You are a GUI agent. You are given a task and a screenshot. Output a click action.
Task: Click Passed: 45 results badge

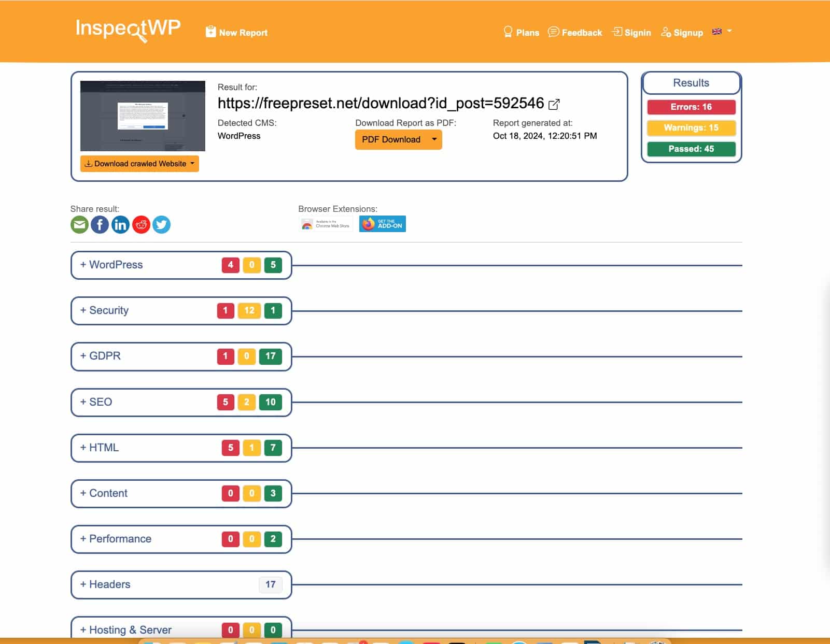click(691, 149)
